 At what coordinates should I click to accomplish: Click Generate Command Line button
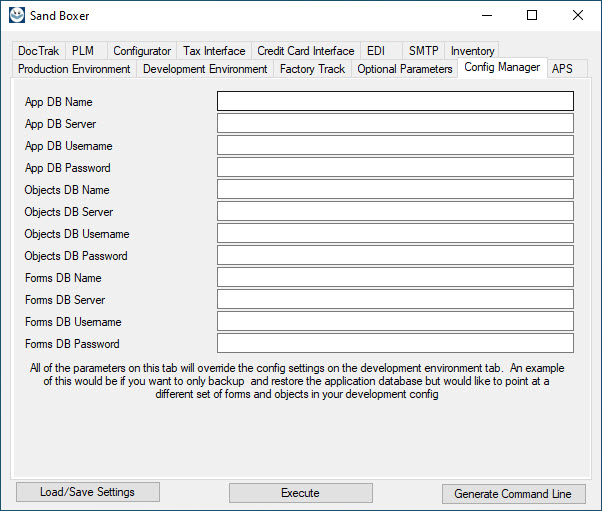[513, 494]
